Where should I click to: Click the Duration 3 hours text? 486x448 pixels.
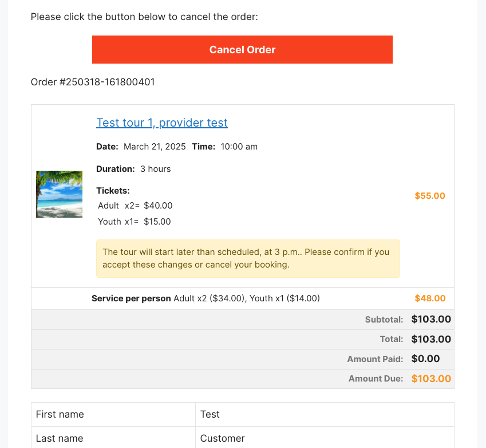point(133,169)
